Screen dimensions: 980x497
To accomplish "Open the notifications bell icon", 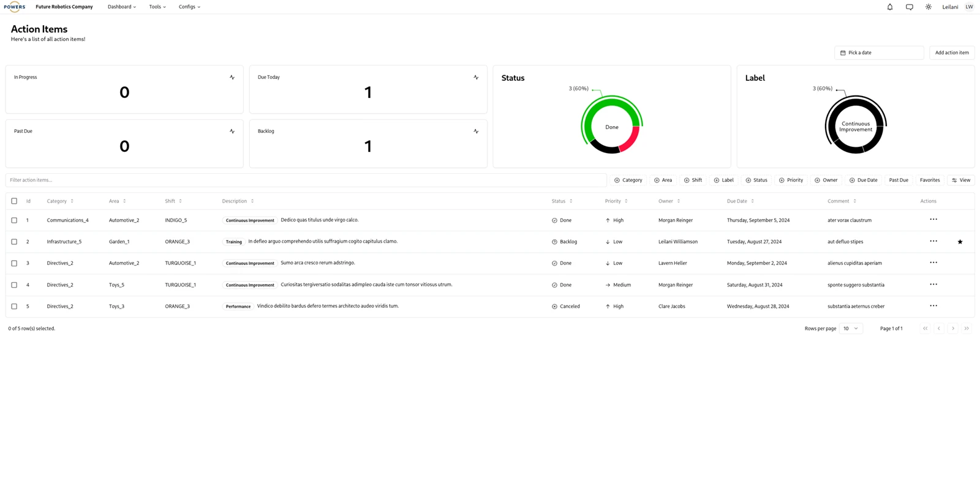I will click(x=890, y=7).
